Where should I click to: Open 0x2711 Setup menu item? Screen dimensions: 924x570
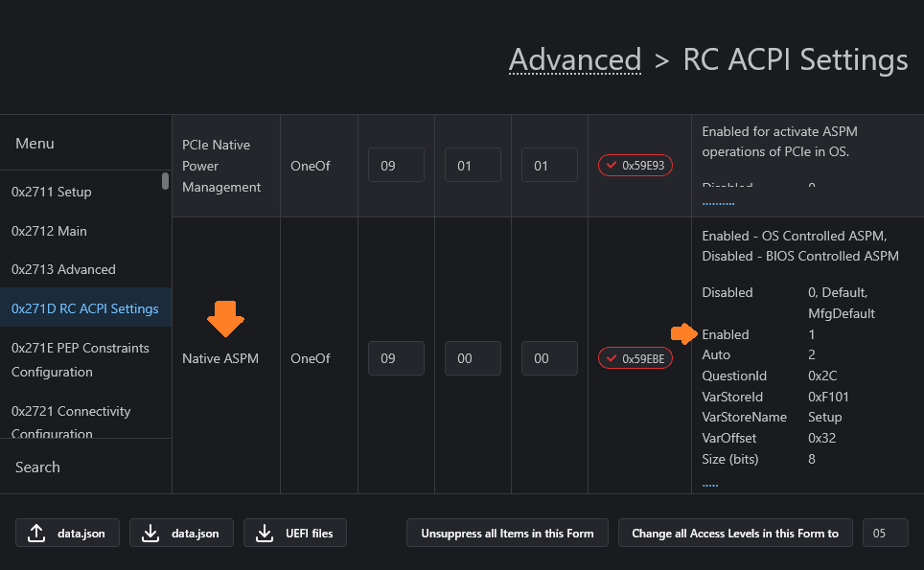tap(52, 192)
